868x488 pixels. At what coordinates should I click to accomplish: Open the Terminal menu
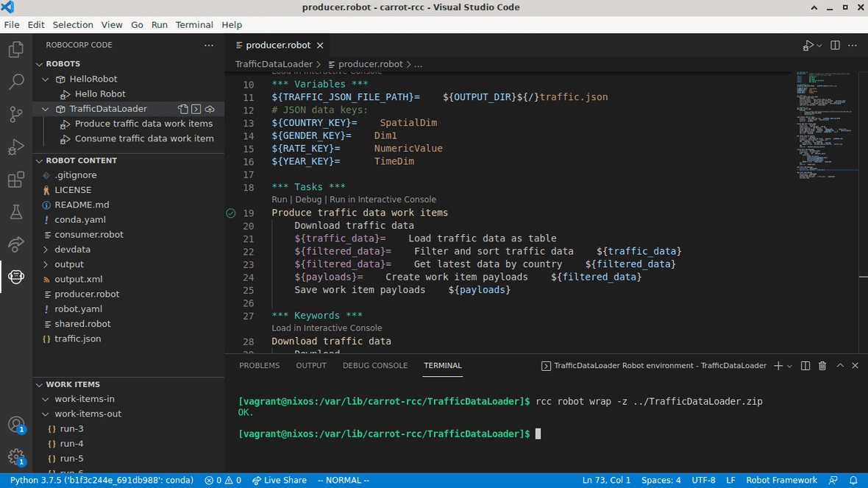(x=194, y=24)
